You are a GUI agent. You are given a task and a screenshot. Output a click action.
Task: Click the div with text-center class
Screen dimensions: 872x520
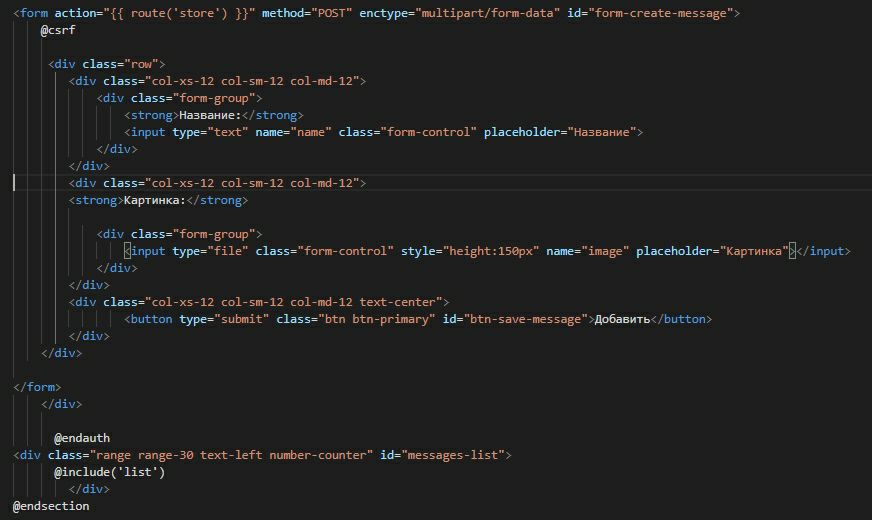click(259, 302)
